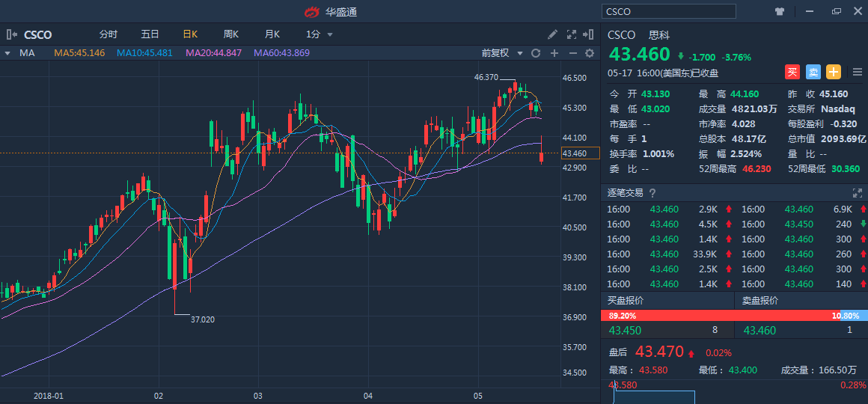Click the CSCO search input field
Viewport: 868px width, 404px height.
coord(668,11)
